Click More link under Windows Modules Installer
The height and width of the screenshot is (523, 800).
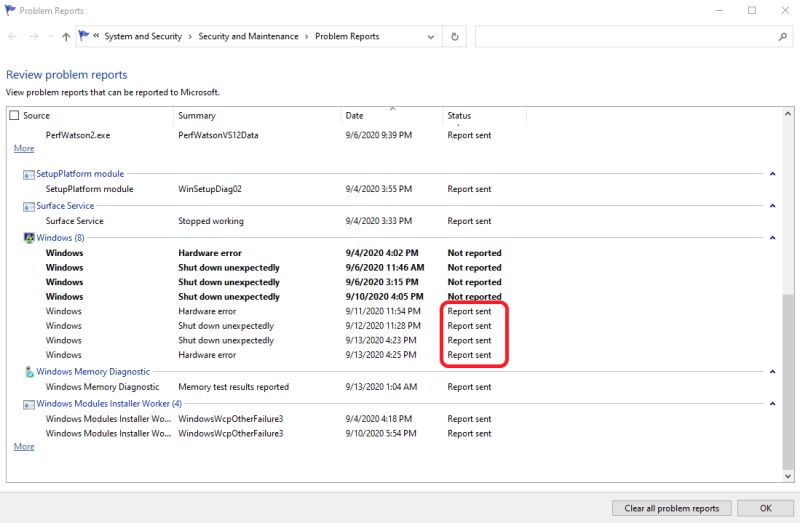pyautogui.click(x=24, y=446)
